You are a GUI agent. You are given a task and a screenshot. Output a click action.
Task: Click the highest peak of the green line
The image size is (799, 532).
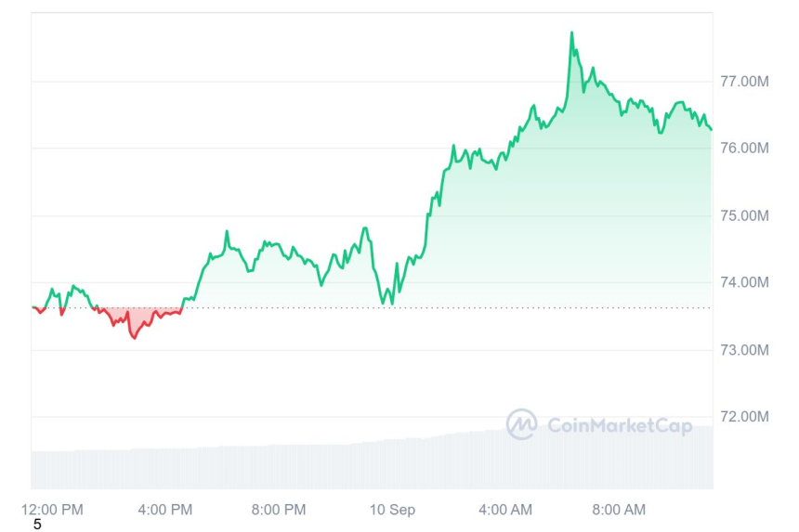(571, 33)
